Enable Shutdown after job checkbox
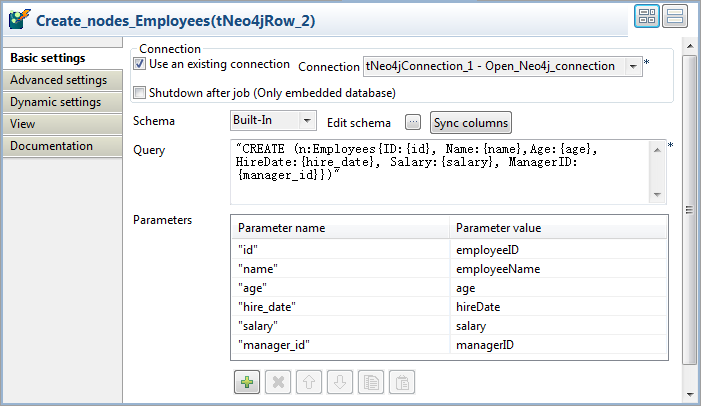701x406 pixels. pos(140,93)
